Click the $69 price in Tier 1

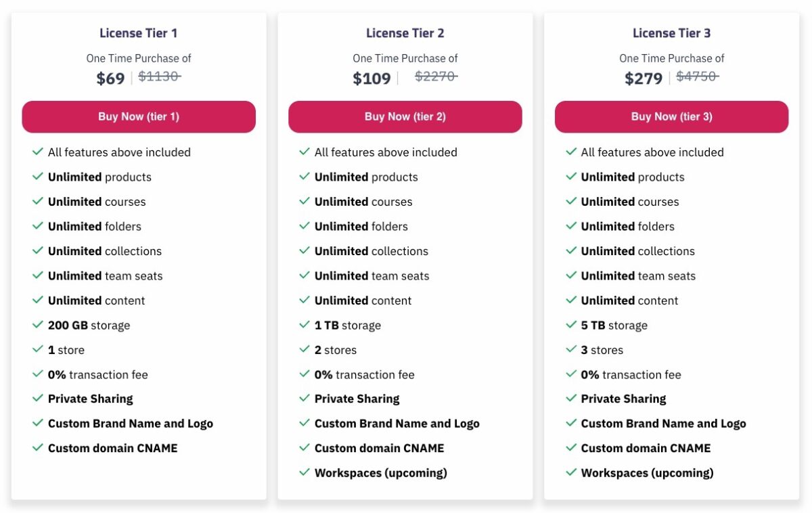click(x=110, y=79)
